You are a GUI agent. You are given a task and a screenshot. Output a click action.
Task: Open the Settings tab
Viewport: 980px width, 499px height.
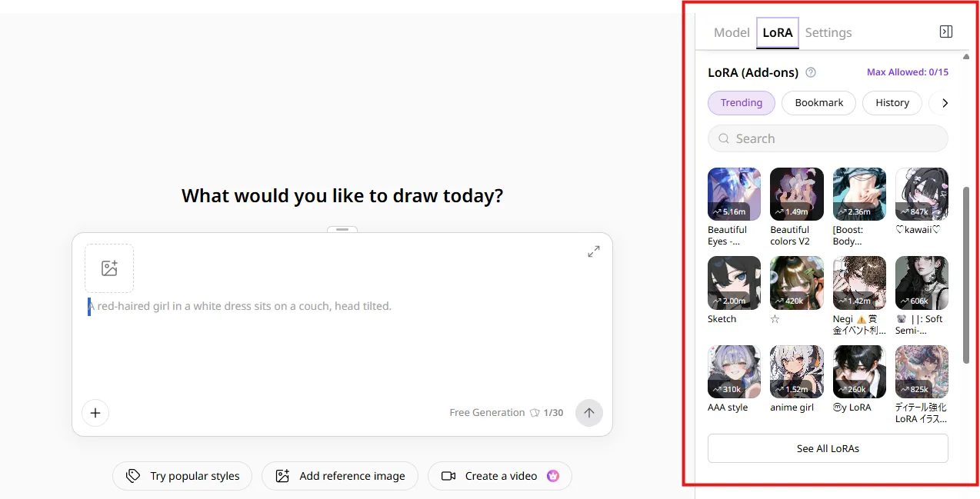[x=828, y=32]
